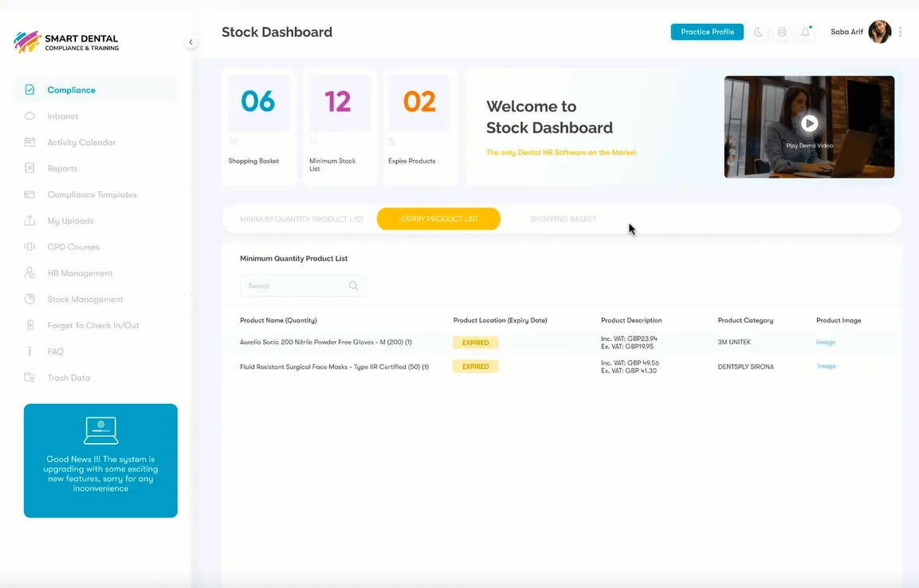Select the Expiry Product List tab
The width and height of the screenshot is (919, 588).
coord(439,219)
